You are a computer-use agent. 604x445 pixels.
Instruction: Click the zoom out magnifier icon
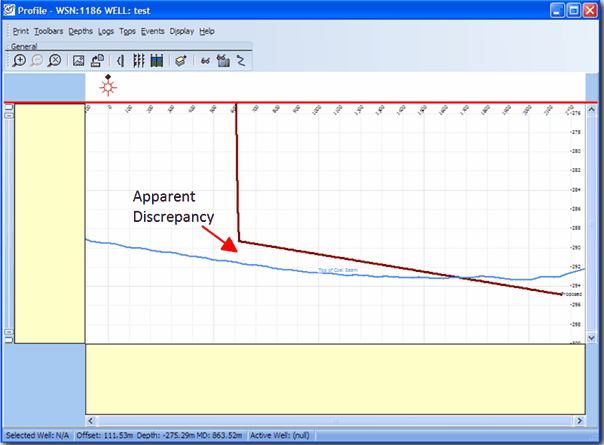click(37, 61)
